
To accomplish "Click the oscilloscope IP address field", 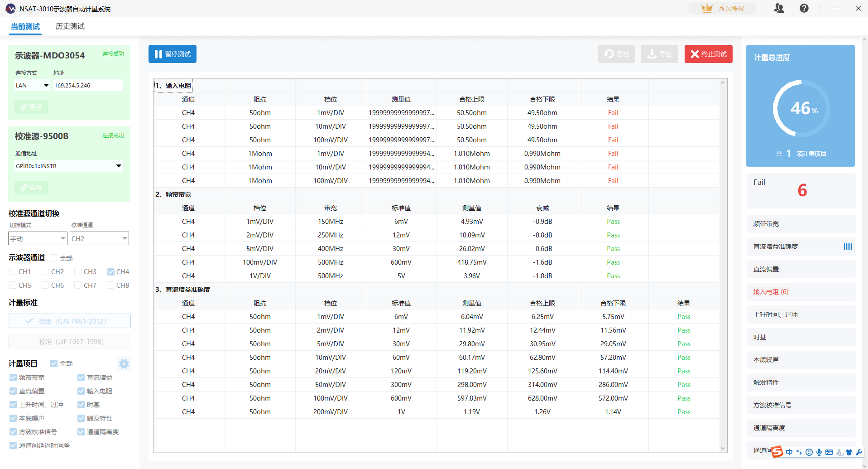I will click(87, 85).
